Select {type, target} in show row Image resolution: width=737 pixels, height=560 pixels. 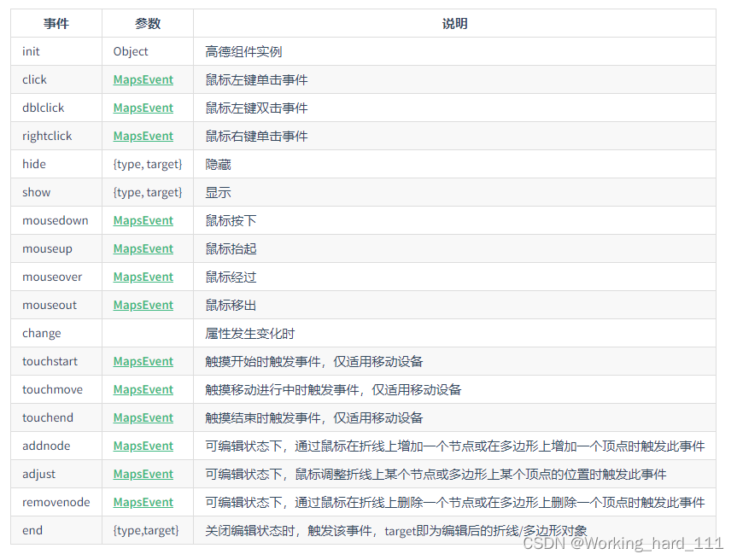pyautogui.click(x=148, y=193)
